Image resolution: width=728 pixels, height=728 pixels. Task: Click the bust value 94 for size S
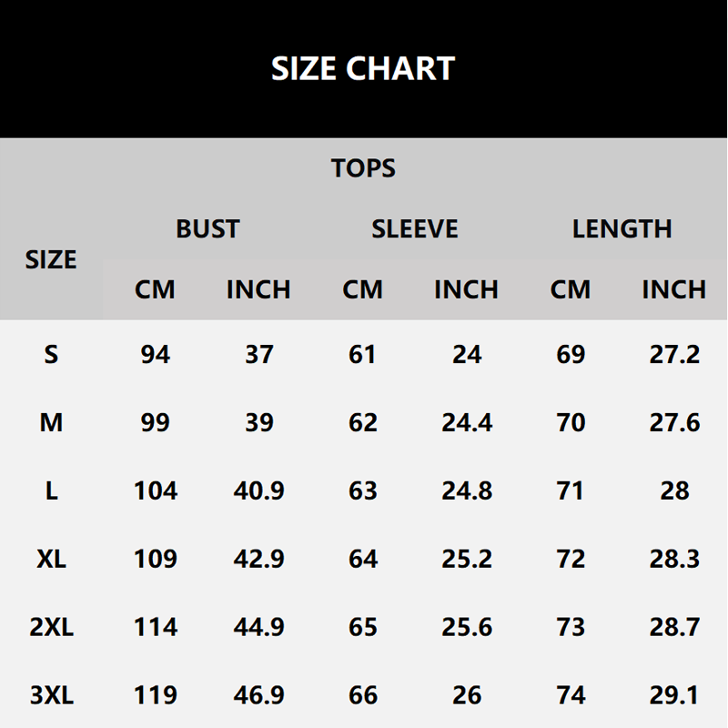pos(155,354)
